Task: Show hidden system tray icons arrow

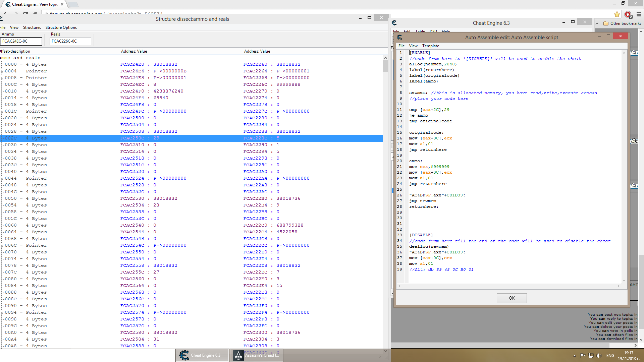Action: [575, 356]
